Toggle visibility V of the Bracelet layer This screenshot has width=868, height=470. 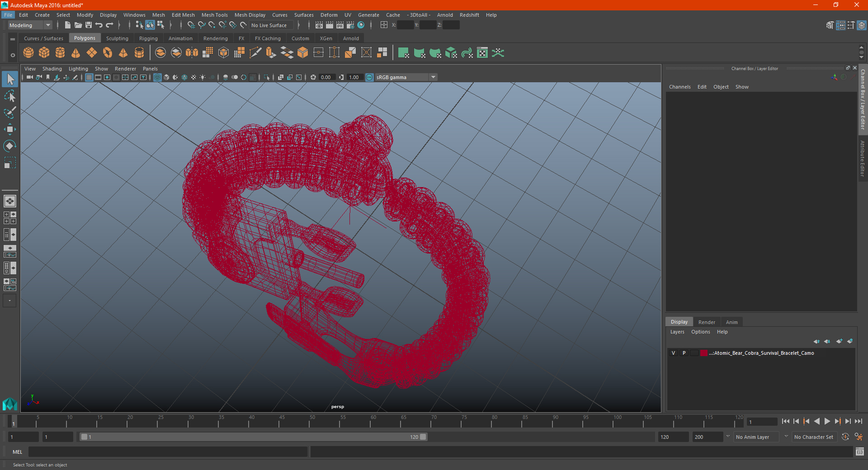pyautogui.click(x=673, y=353)
